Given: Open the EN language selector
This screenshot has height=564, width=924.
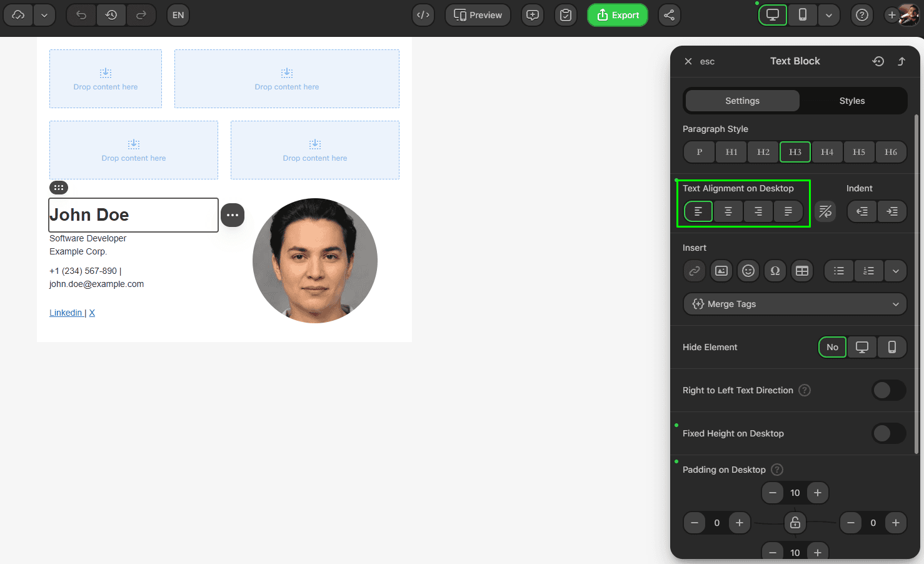Looking at the screenshot, I should [178, 15].
